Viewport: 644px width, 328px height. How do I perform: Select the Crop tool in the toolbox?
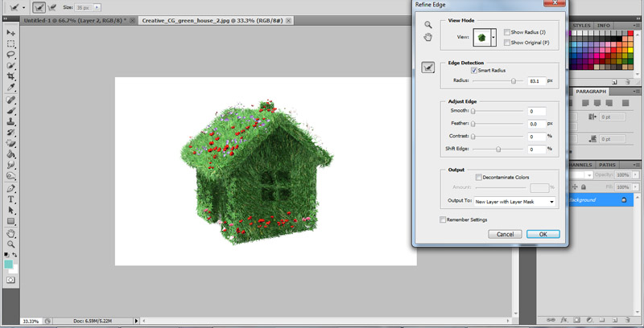[11, 77]
